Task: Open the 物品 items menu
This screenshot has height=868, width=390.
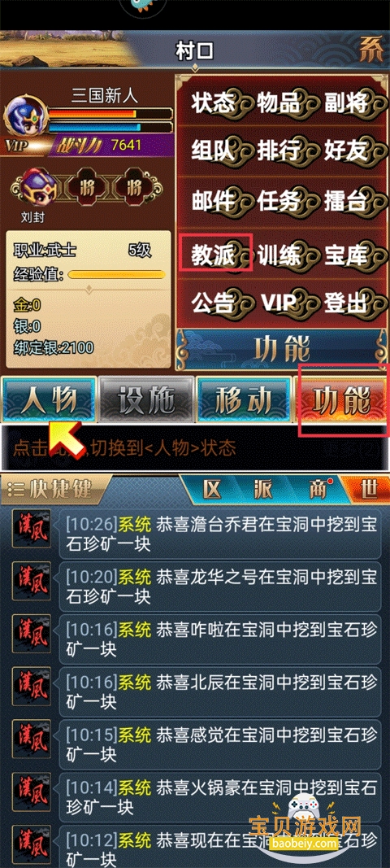Action: (279, 103)
